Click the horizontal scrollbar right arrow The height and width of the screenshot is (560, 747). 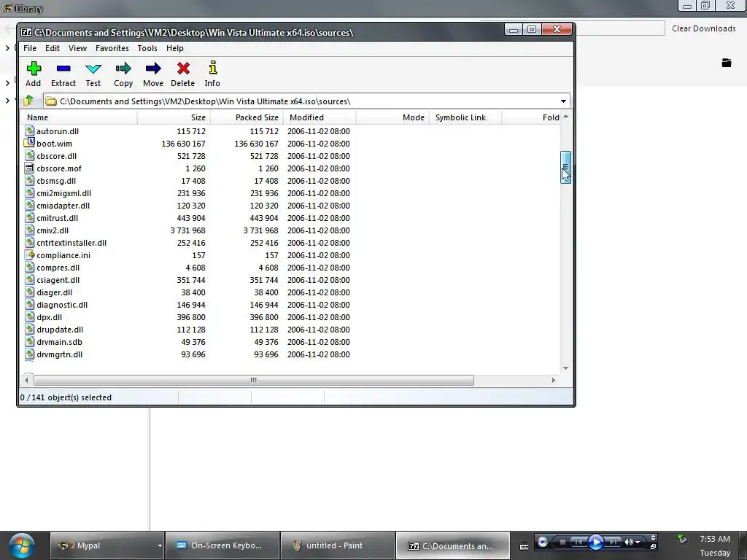pyautogui.click(x=553, y=380)
